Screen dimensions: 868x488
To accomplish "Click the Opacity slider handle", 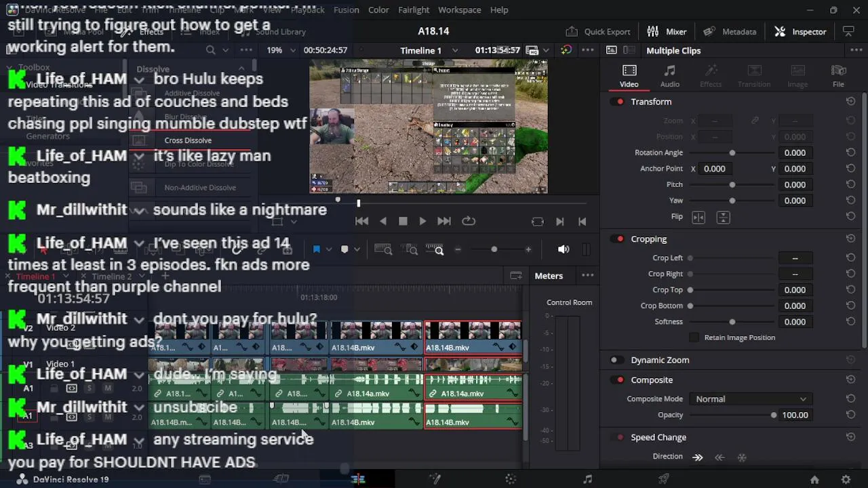I will click(x=774, y=415).
